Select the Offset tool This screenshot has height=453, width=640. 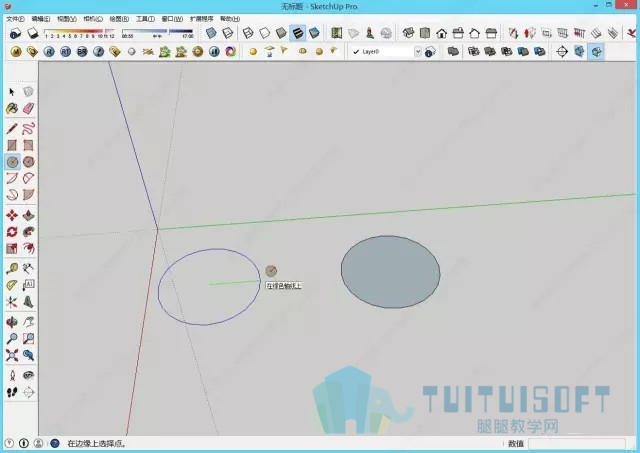[x=28, y=248]
